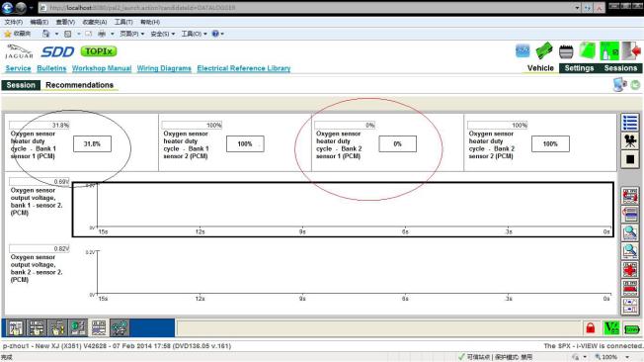Viewport: 644px width, 362px height.
Task: Open the 查看(V) menu
Action: (65, 22)
